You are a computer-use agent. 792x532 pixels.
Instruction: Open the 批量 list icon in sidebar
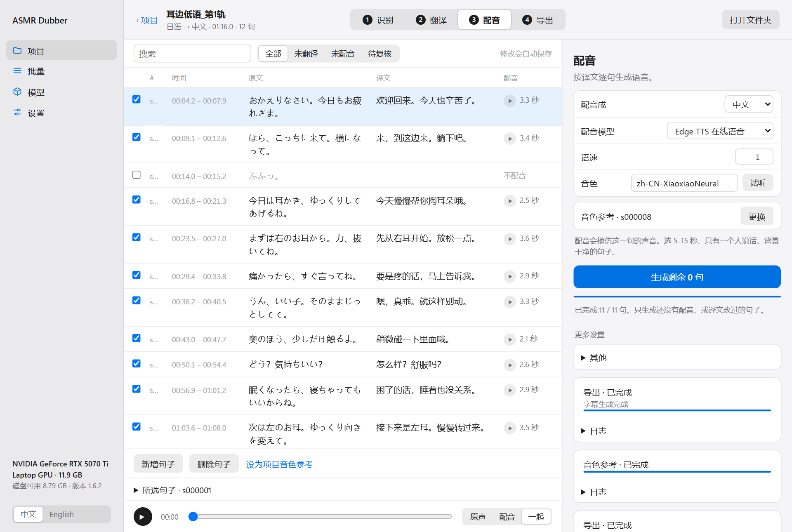point(17,71)
